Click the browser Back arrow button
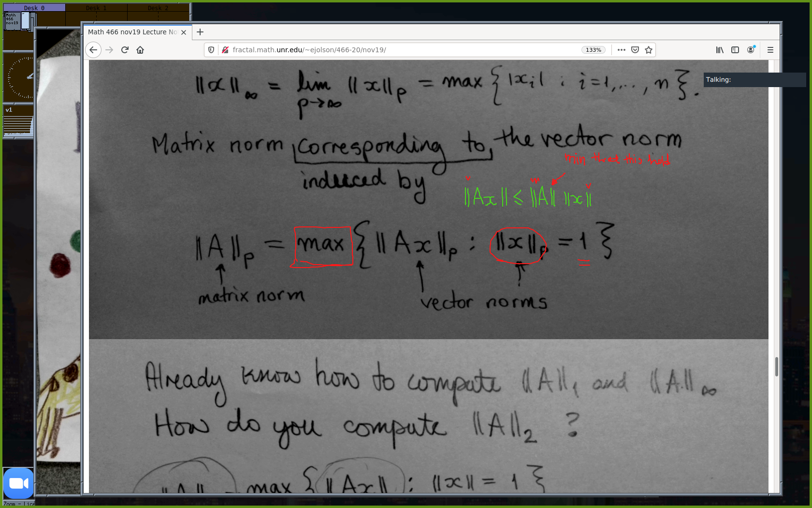Image resolution: width=812 pixels, height=508 pixels. 93,50
